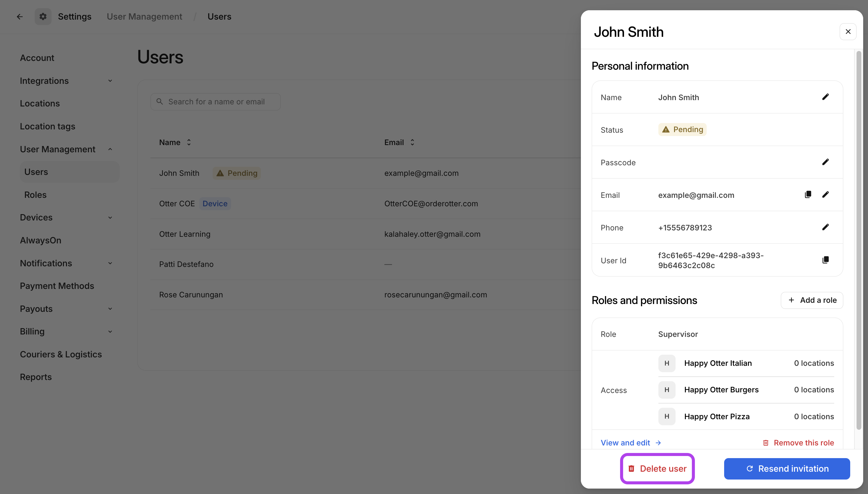Click the Happy Otter Pizza H avatar
The height and width of the screenshot is (494, 868).
pyautogui.click(x=667, y=416)
